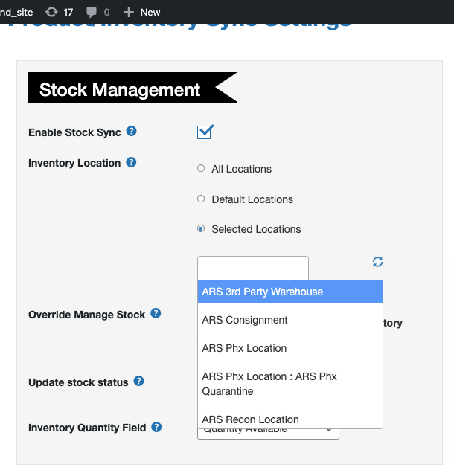Choose ARS 3rd Party Warehouse option
Screen dimensions: 454x476
[290, 292]
